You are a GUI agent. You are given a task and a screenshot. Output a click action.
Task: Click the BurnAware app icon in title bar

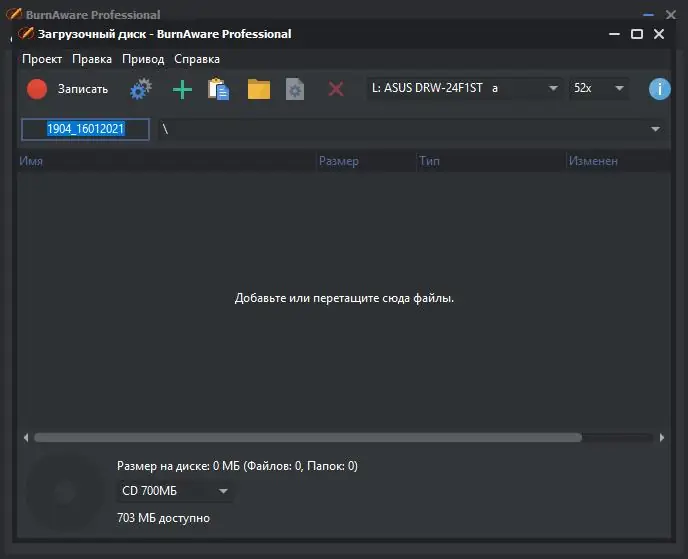pyautogui.click(x=25, y=34)
